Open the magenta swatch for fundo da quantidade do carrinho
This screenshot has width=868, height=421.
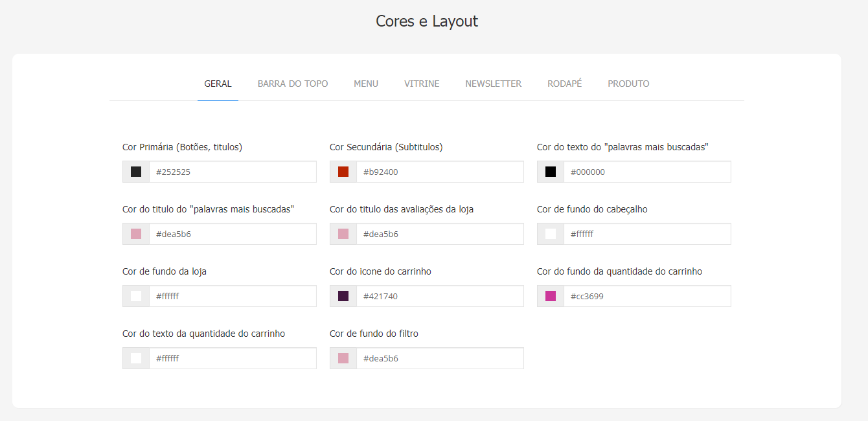tap(551, 296)
